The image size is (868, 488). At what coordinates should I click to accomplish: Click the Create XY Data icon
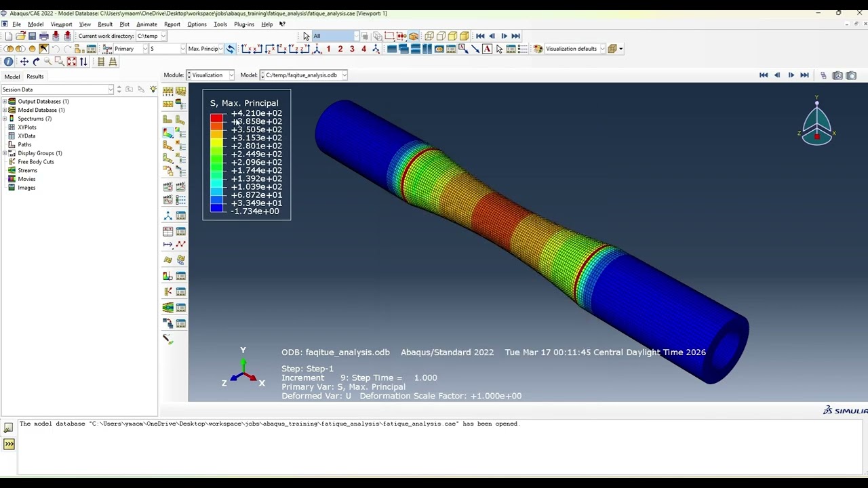coord(167,231)
